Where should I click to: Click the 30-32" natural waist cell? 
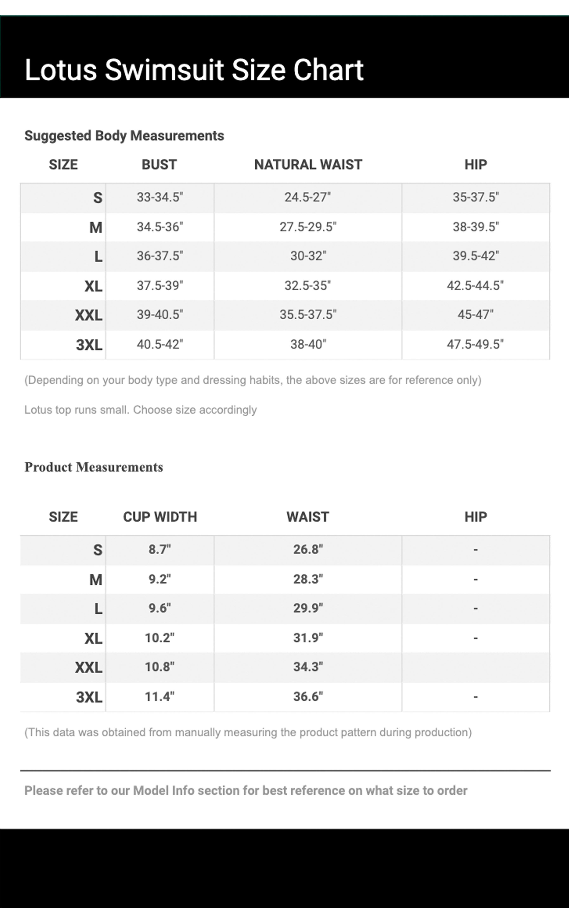click(308, 256)
